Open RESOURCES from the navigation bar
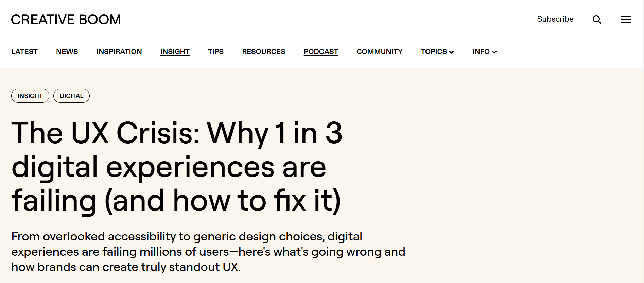 pyautogui.click(x=263, y=52)
